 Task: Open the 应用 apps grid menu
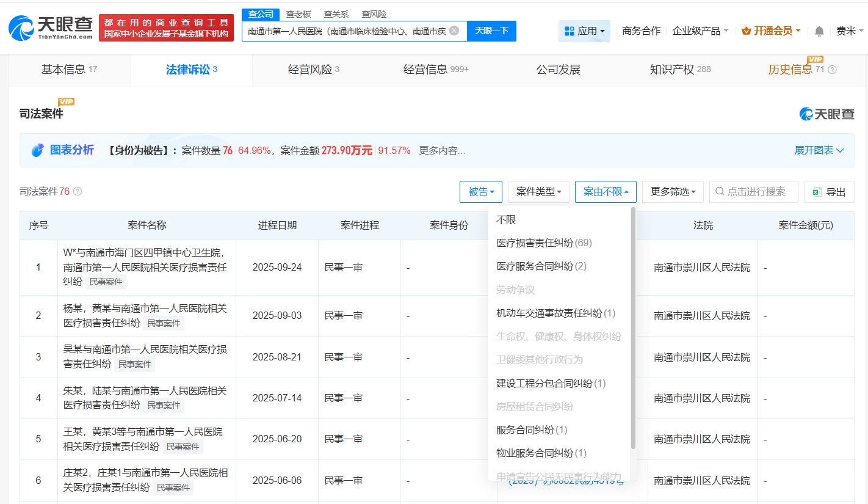(x=584, y=31)
